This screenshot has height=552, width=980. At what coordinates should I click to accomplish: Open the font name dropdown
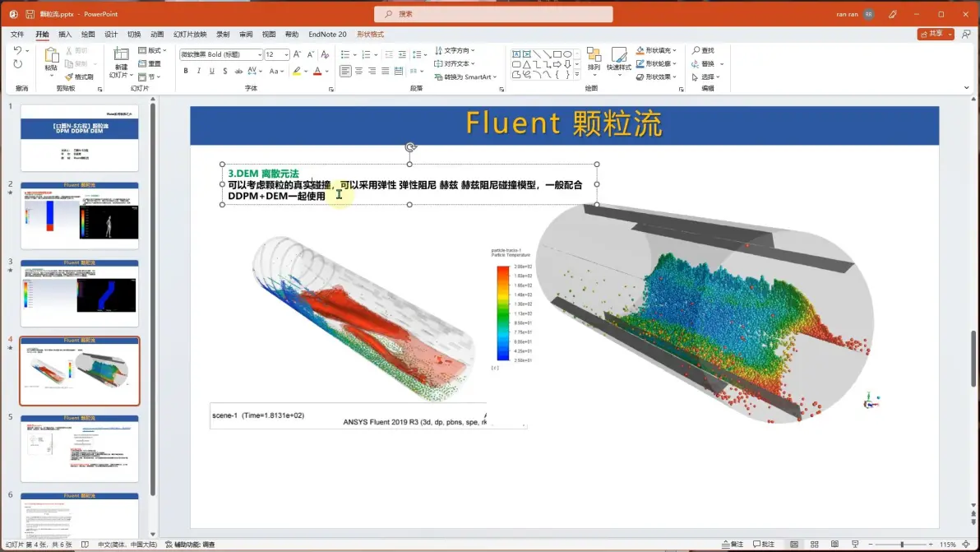click(x=259, y=54)
